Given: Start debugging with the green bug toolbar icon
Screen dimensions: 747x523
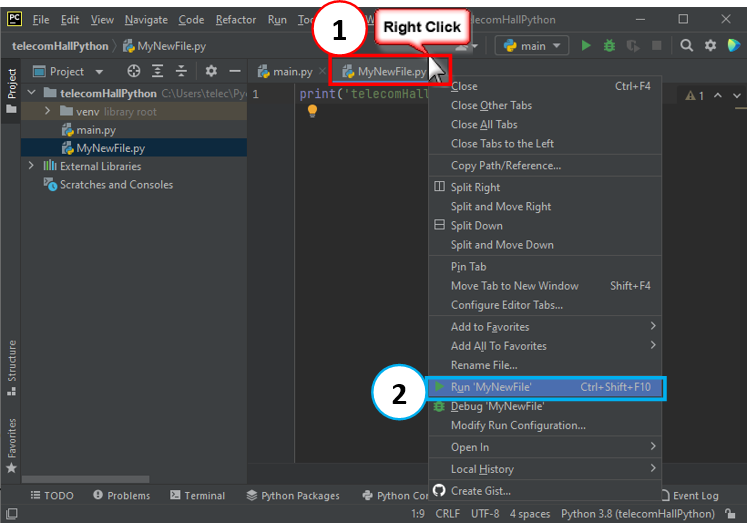Looking at the screenshot, I should [609, 46].
